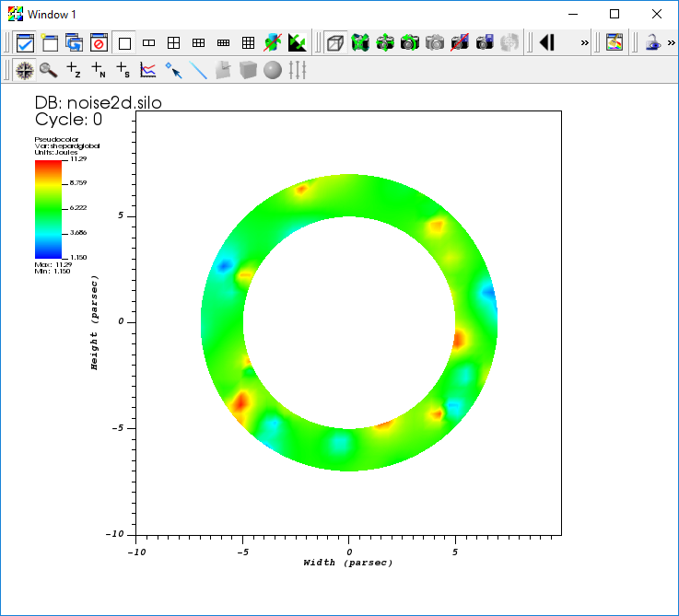The height and width of the screenshot is (616, 679).
Task: Step back one frame playback button
Action: (x=547, y=43)
